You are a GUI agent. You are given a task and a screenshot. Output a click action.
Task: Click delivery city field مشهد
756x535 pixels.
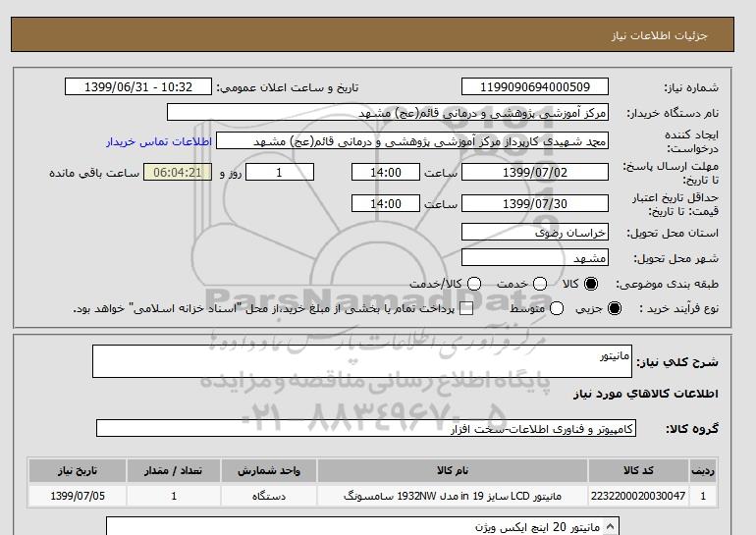coord(535,257)
